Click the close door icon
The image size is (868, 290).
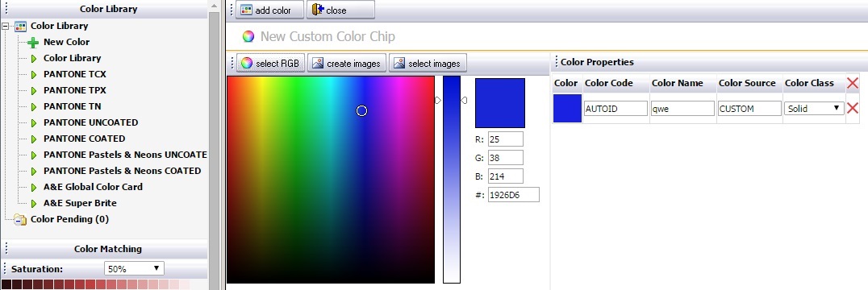(318, 10)
